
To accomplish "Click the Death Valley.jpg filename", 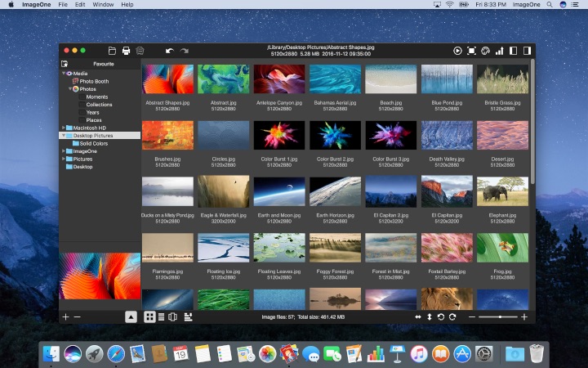I will tap(447, 159).
